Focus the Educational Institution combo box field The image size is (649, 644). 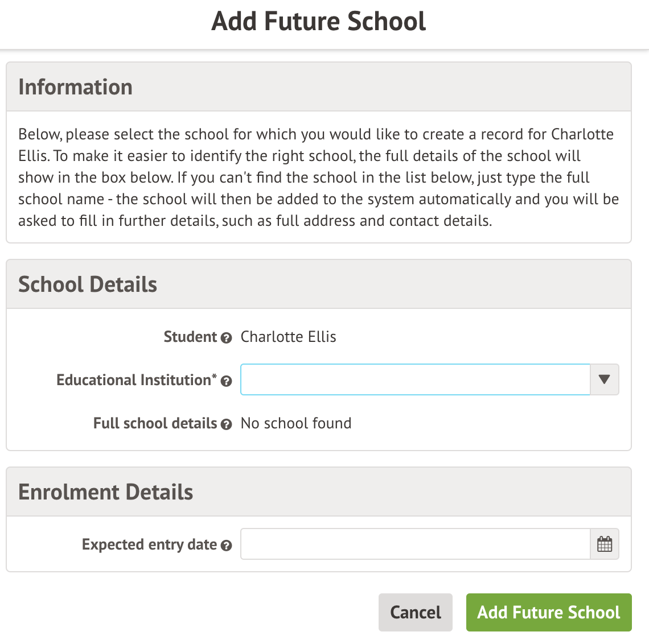point(415,379)
